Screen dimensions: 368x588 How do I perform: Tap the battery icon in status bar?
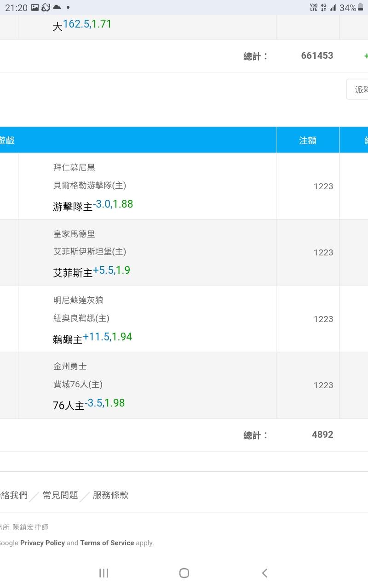[360, 8]
